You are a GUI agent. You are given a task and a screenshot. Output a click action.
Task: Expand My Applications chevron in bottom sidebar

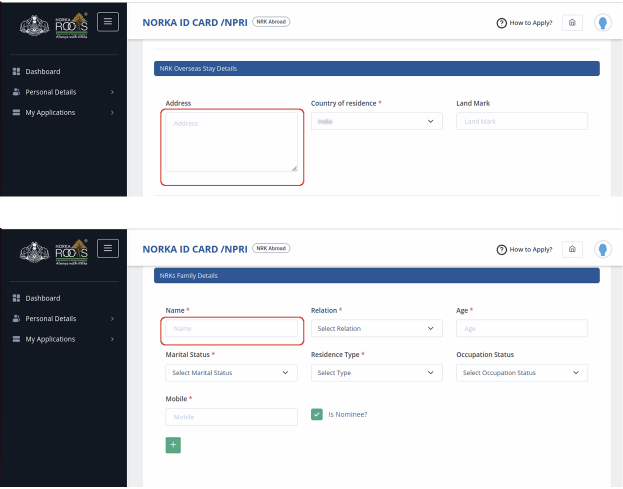pos(112,339)
